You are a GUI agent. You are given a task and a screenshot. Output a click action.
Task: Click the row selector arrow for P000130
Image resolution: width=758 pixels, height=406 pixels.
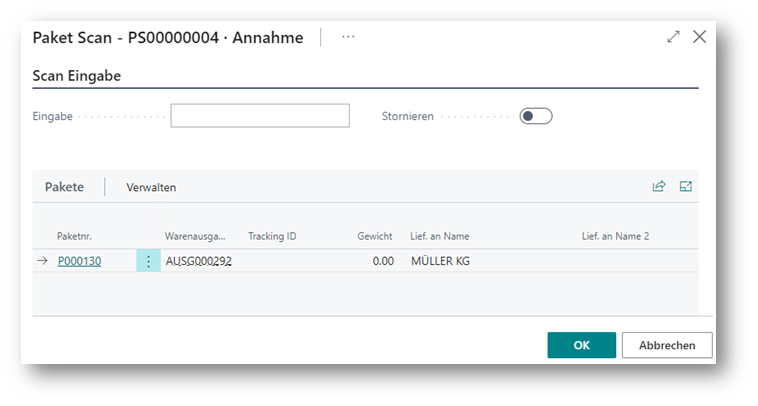coord(43,261)
